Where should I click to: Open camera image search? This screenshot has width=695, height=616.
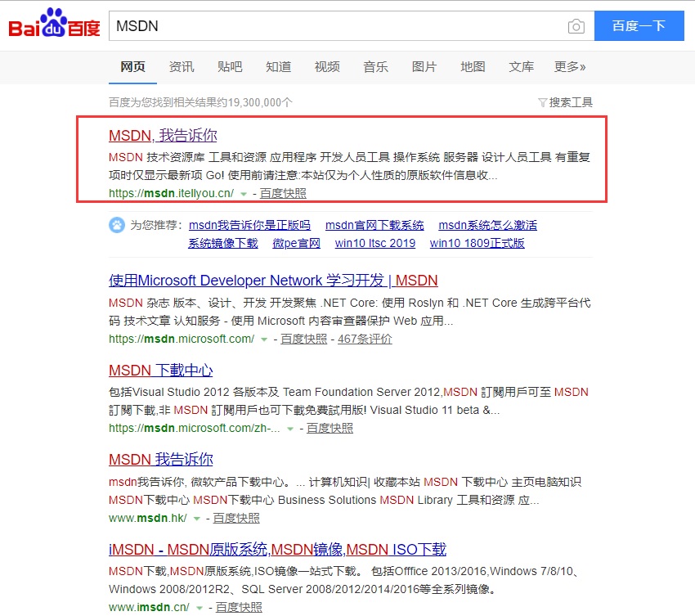coord(576,26)
